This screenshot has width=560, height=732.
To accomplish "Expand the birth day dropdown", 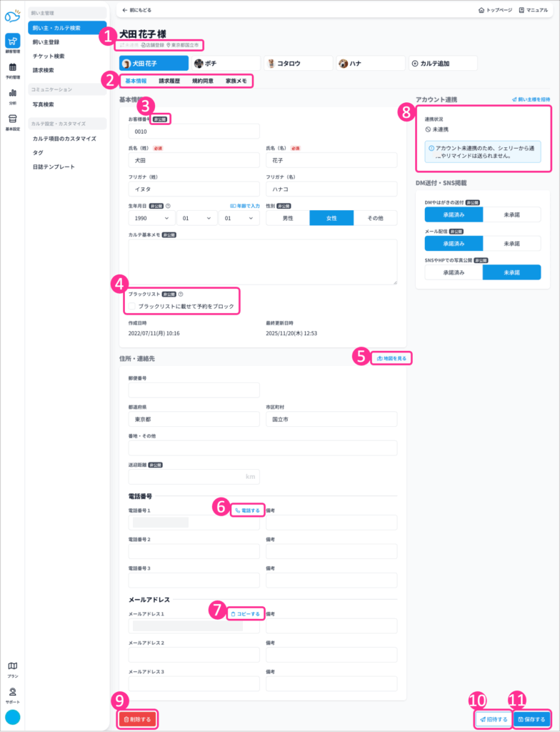I will coord(239,218).
